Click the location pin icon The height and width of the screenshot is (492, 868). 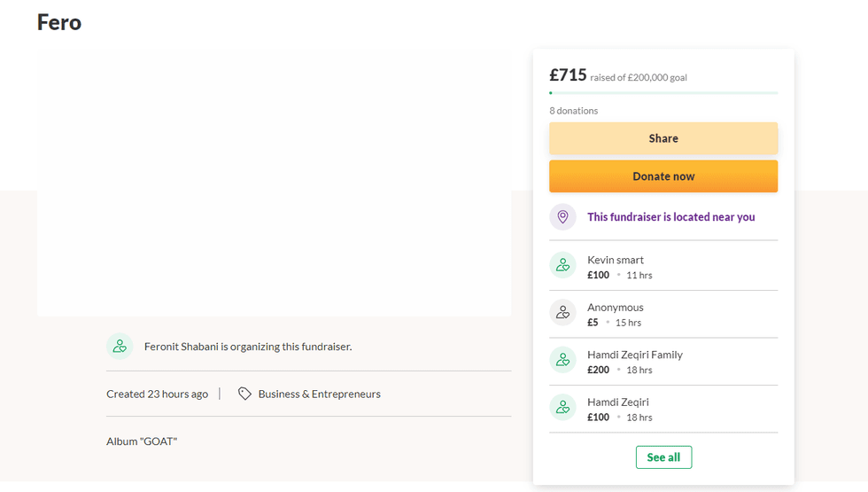562,217
